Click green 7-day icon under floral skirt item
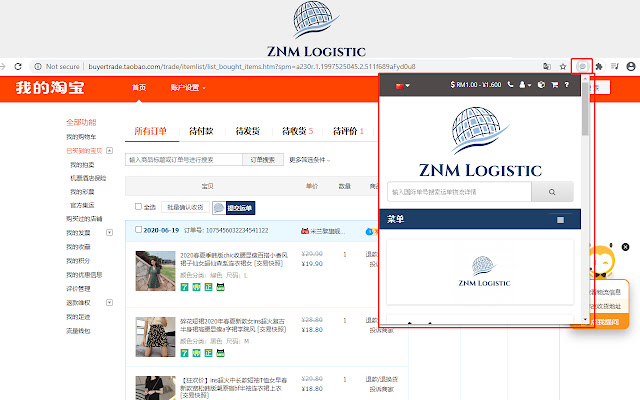Screen dimensions: 640x400 point(184,353)
